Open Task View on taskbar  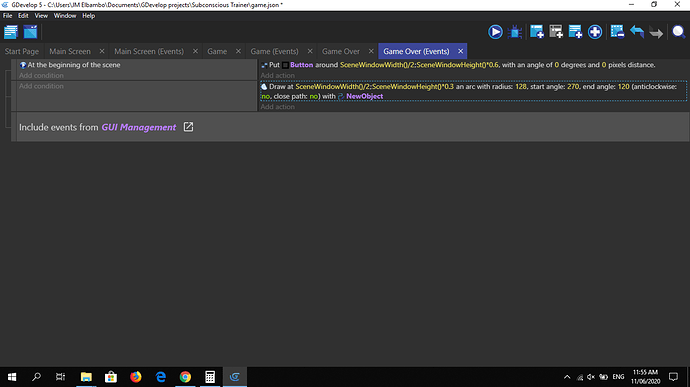pos(60,377)
